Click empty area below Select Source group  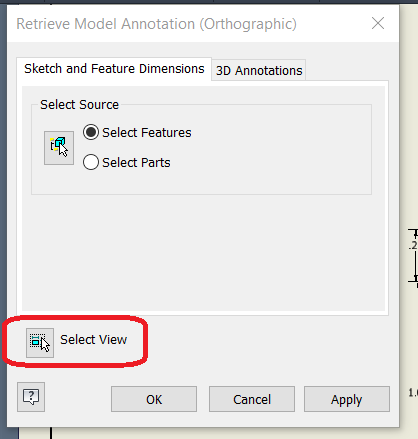click(x=203, y=252)
